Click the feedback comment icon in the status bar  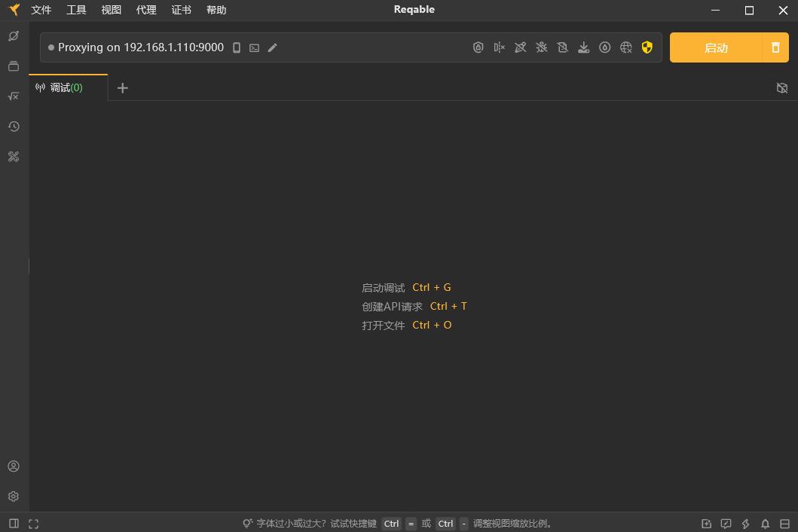pos(726,523)
